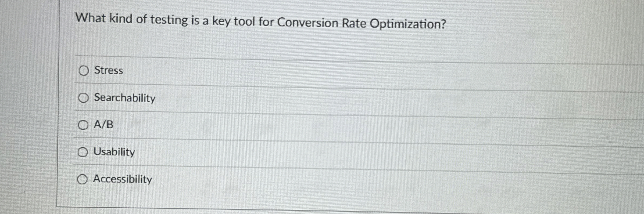Click the Stress option label text
644x214 pixels.
108,70
